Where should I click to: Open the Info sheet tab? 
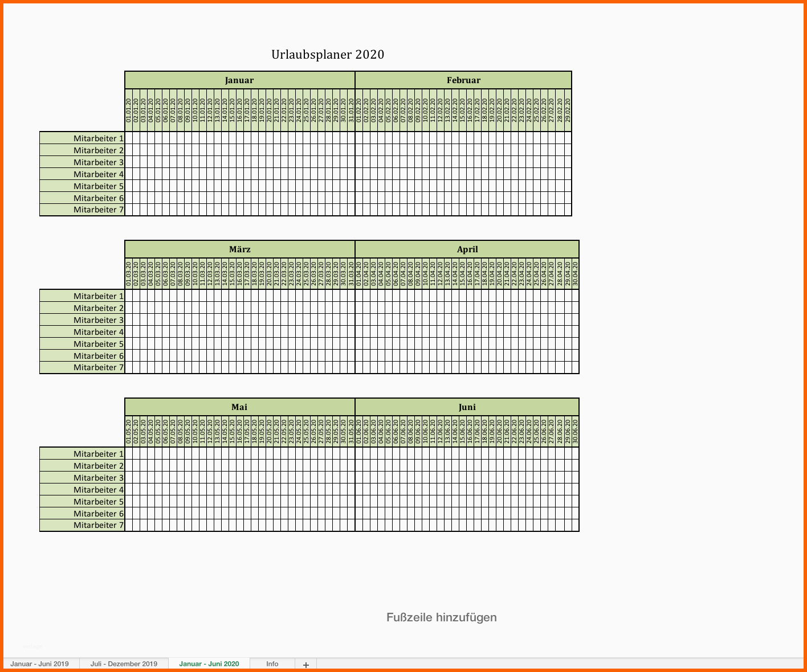pyautogui.click(x=272, y=664)
